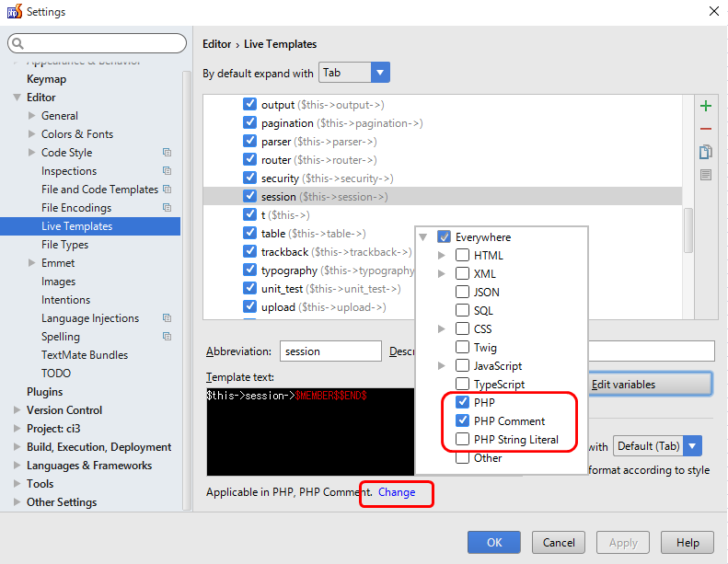The image size is (728, 564).
Task: Open File Types settings
Action: (x=64, y=245)
